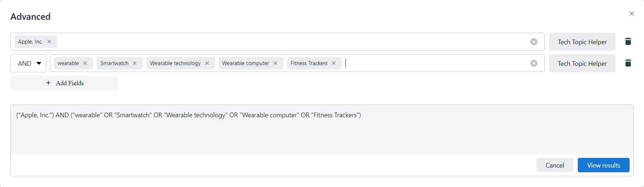Click inside the Apple, Inc. input field
Screen dimensions: 644x187
pos(288,42)
